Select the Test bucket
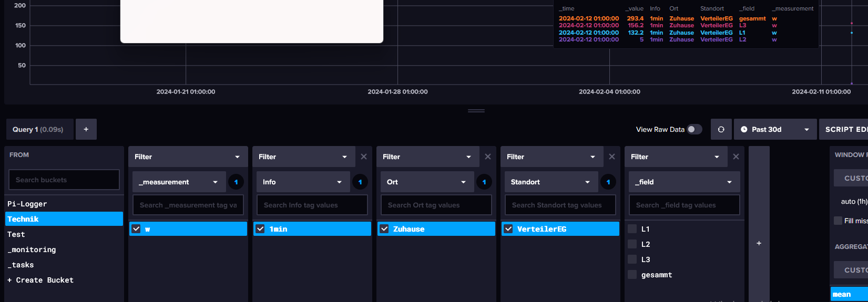868x302 pixels. click(x=64, y=234)
